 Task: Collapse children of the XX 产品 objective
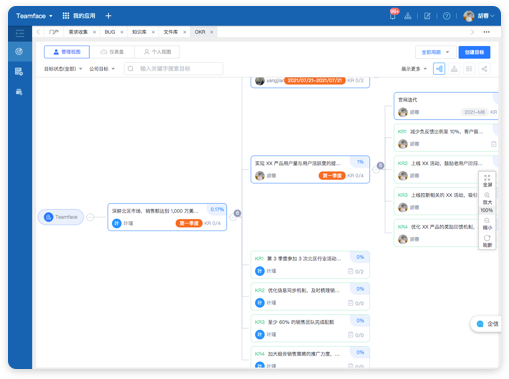(376, 170)
